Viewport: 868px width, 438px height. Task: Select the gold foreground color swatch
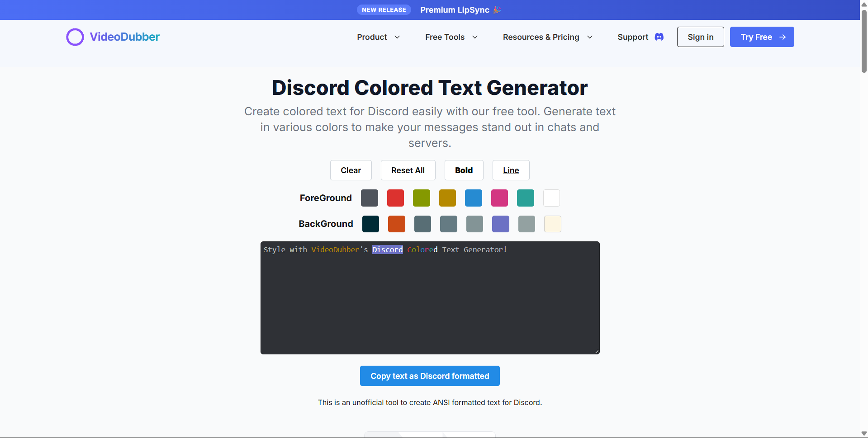coord(447,198)
